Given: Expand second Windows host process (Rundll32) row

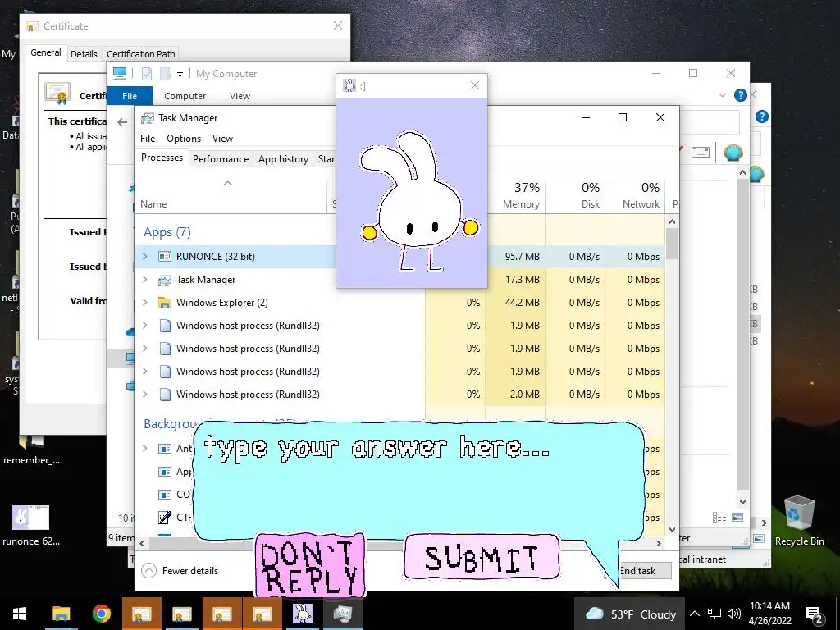Looking at the screenshot, I should (x=144, y=348).
